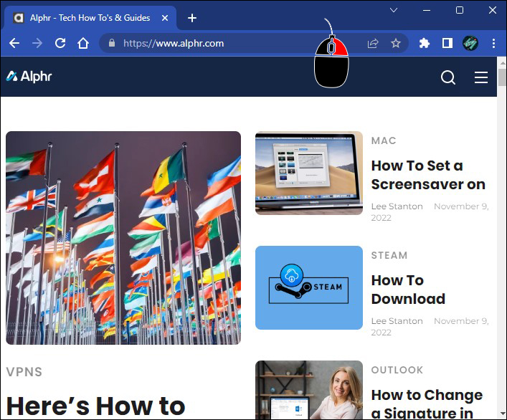Screen dimensions: 507x420
Task: Open "How To Download" article
Action: click(x=408, y=290)
